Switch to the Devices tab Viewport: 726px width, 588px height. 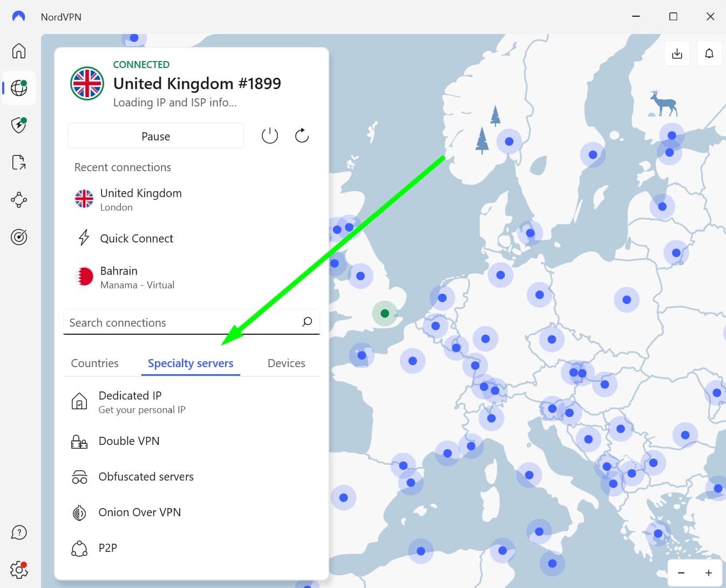click(x=286, y=363)
